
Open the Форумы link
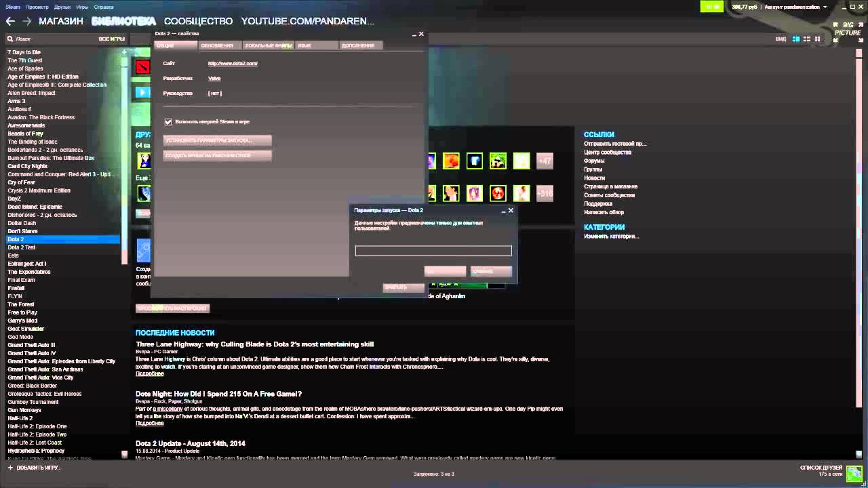594,161
